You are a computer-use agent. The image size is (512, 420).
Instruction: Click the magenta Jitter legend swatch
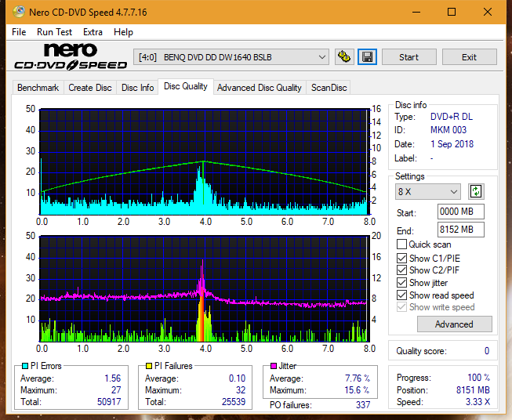(274, 366)
